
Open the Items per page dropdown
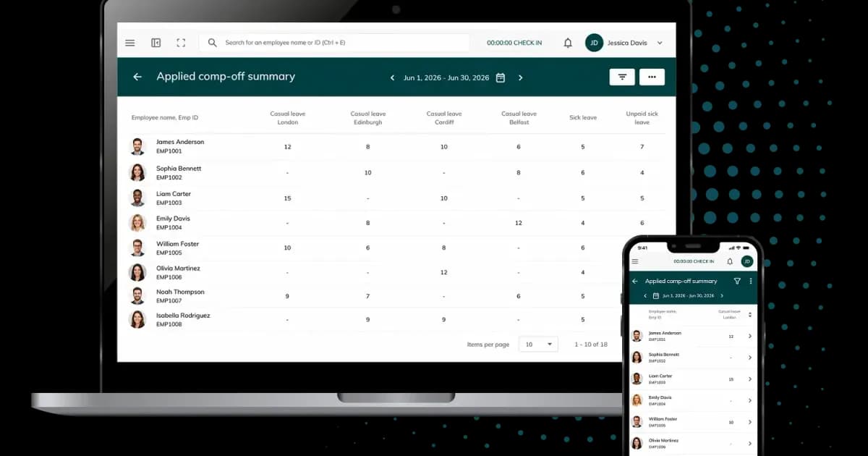pyautogui.click(x=538, y=345)
